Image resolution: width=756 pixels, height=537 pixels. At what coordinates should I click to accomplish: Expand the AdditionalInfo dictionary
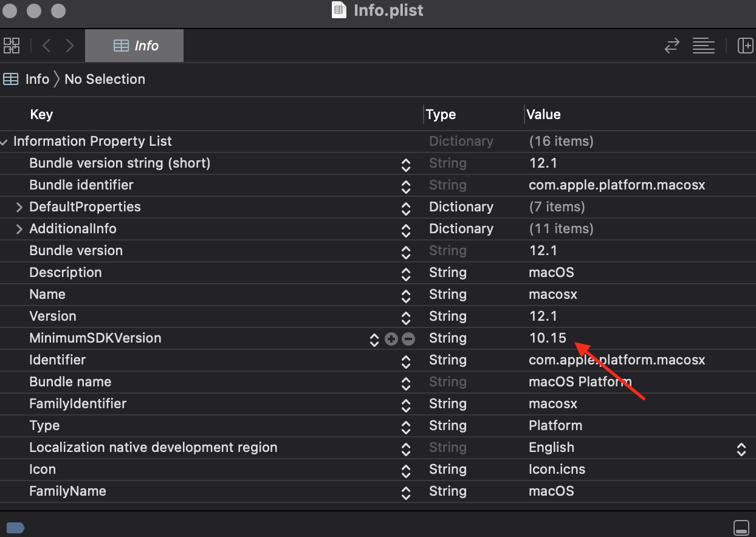[x=19, y=229]
